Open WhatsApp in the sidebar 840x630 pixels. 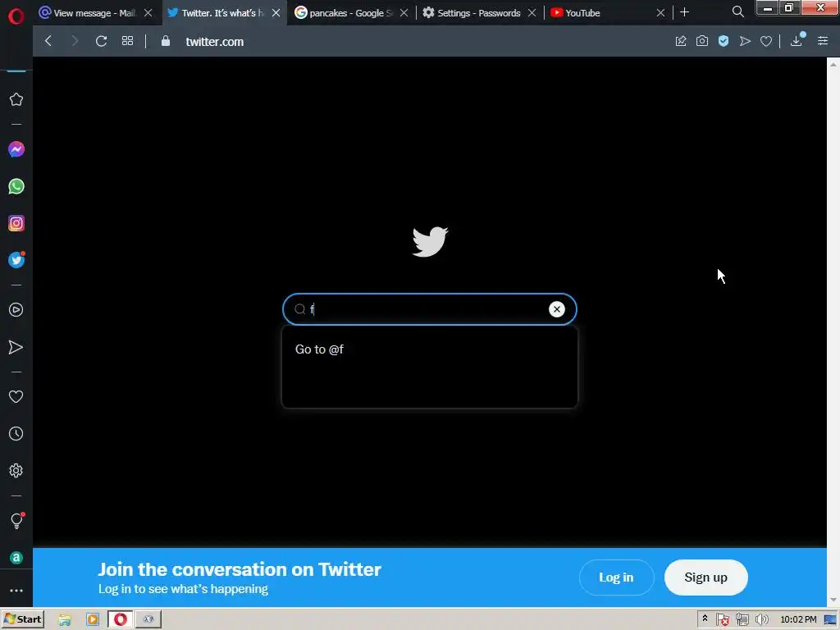click(16, 186)
